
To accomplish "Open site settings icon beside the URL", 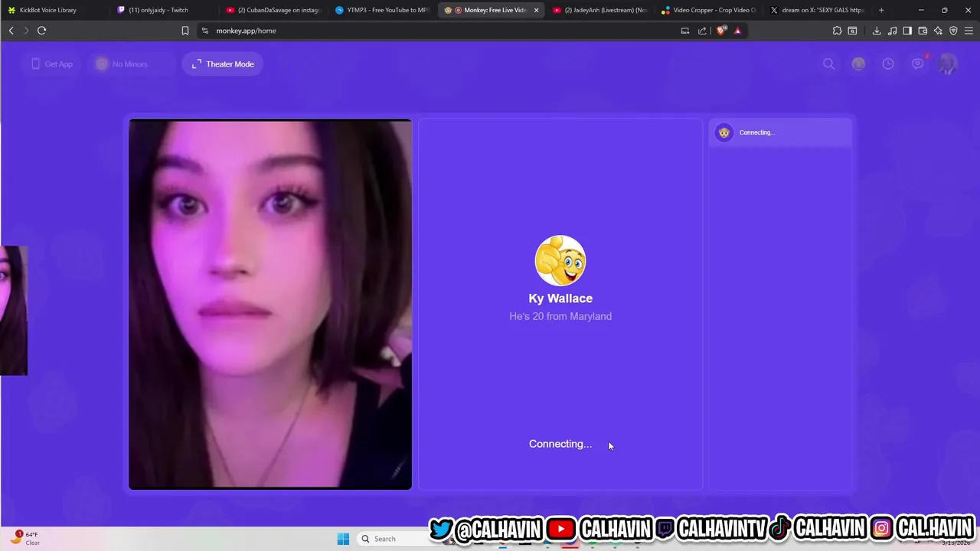I will click(x=204, y=31).
